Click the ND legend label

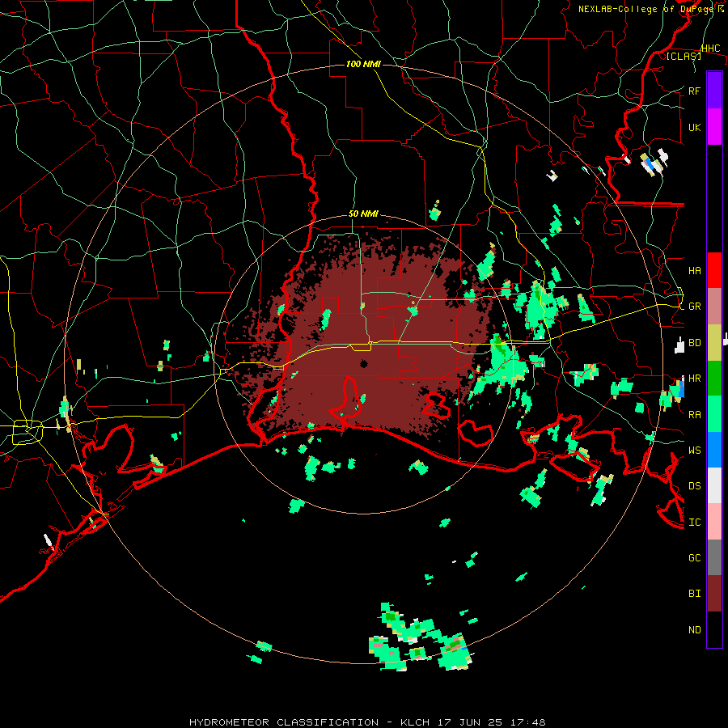[694, 630]
